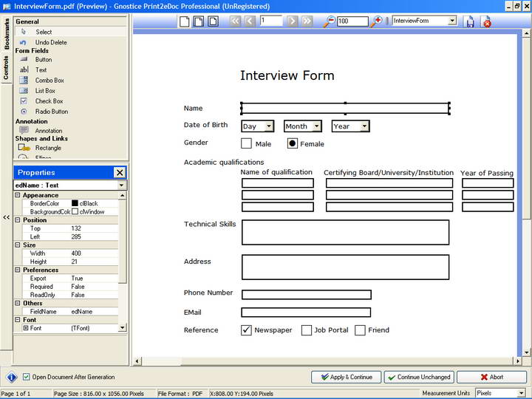This screenshot has height=399, width=532.
Task: Zoom in with the plus magnifier
Action: coord(376,21)
